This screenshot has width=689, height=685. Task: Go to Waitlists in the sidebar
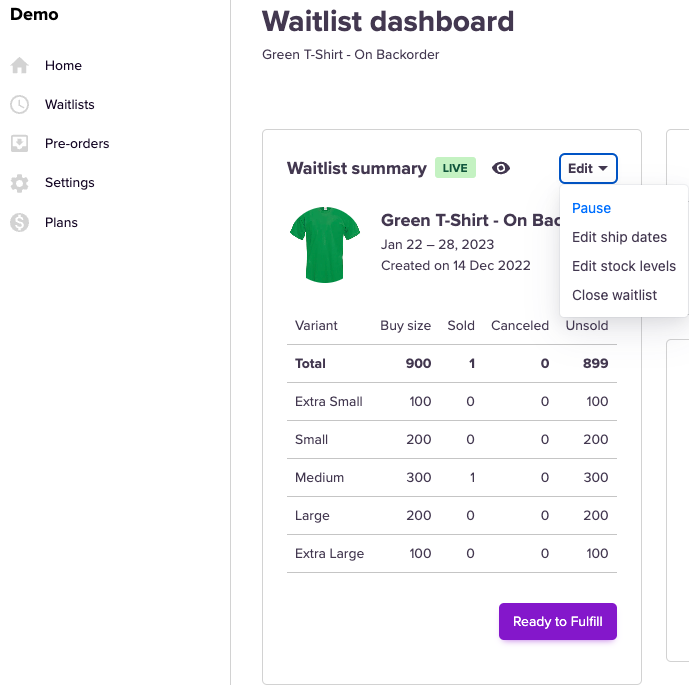(x=70, y=105)
